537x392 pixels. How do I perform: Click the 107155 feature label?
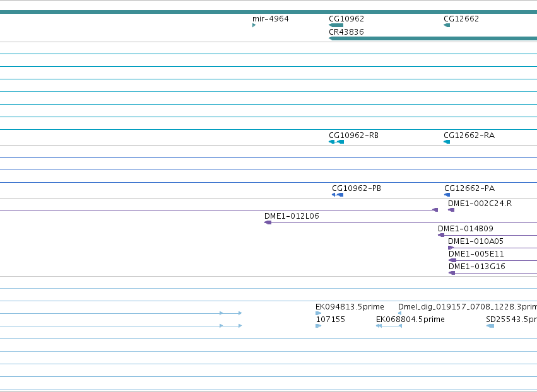pos(330,320)
